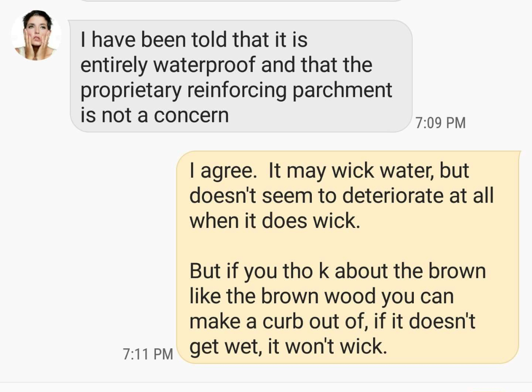532x392 pixels.
Task: Click the phrase 'is not a concern'
Action: 155,115
